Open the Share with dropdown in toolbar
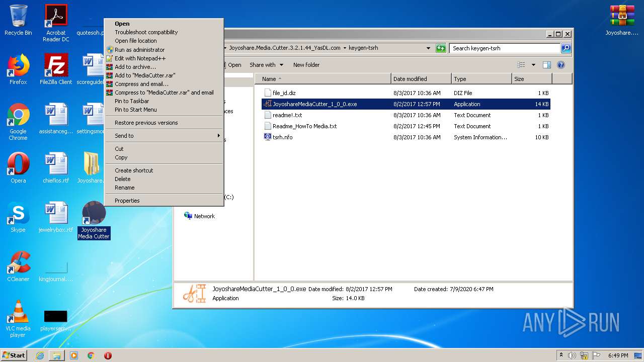The image size is (644, 362). tap(266, 65)
